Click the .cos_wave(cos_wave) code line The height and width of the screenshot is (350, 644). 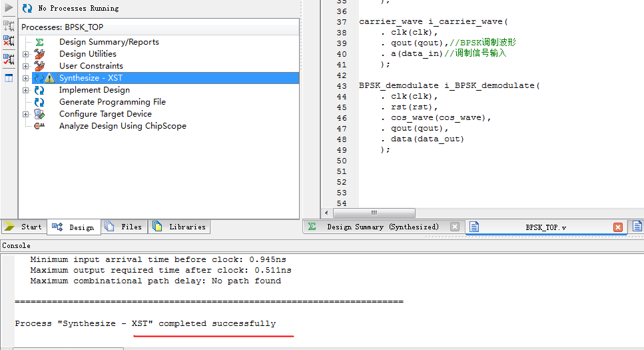(436, 117)
